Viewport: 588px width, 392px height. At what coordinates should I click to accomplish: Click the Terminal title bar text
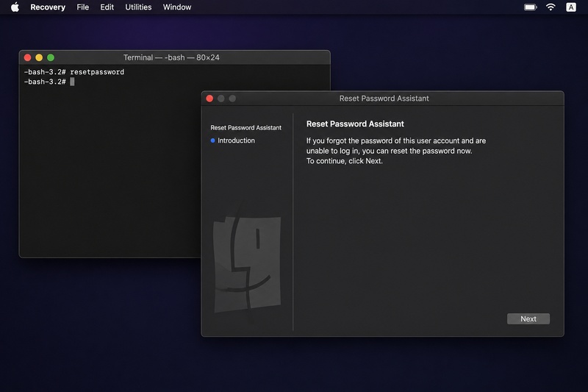point(171,57)
